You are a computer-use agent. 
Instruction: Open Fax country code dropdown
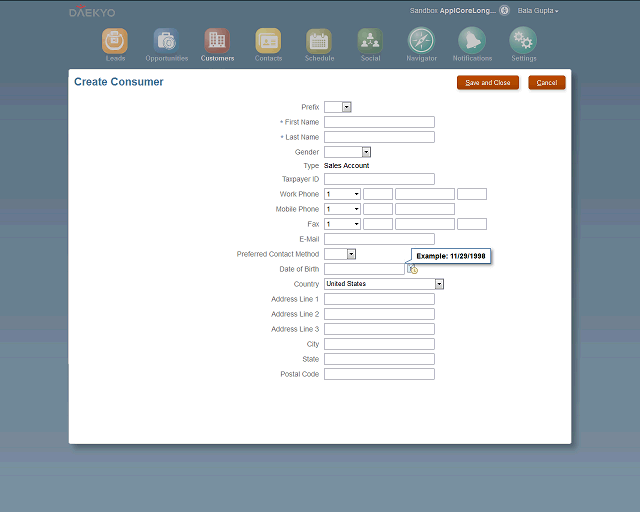pyautogui.click(x=342, y=224)
